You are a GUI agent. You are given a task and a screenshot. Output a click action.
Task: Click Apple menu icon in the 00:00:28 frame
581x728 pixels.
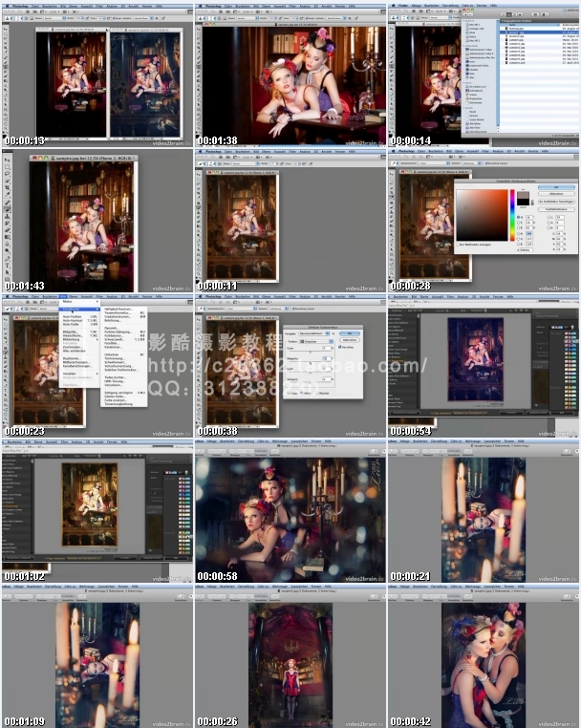point(391,151)
